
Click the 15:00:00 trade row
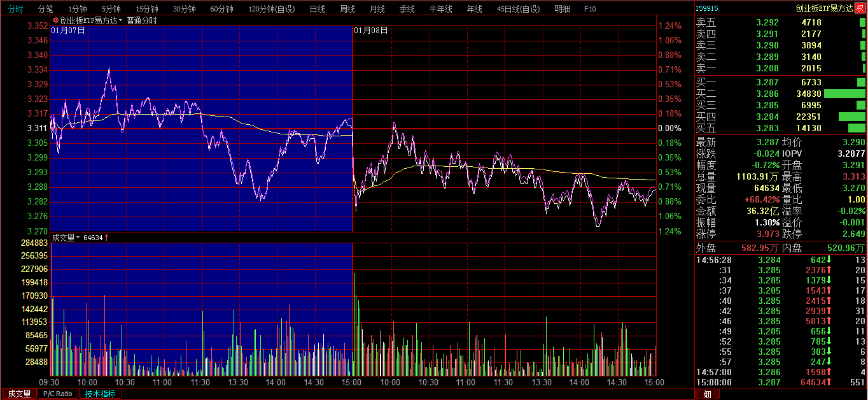(x=781, y=383)
